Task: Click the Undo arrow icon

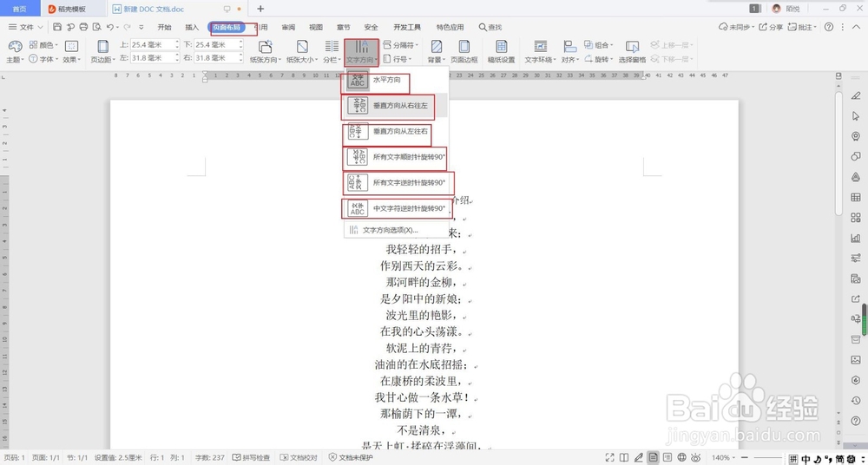Action: (110, 27)
